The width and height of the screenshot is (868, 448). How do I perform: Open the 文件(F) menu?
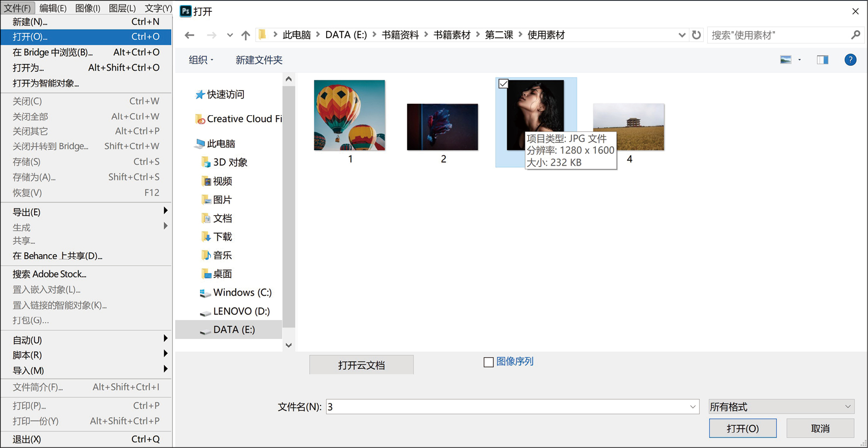(x=17, y=8)
